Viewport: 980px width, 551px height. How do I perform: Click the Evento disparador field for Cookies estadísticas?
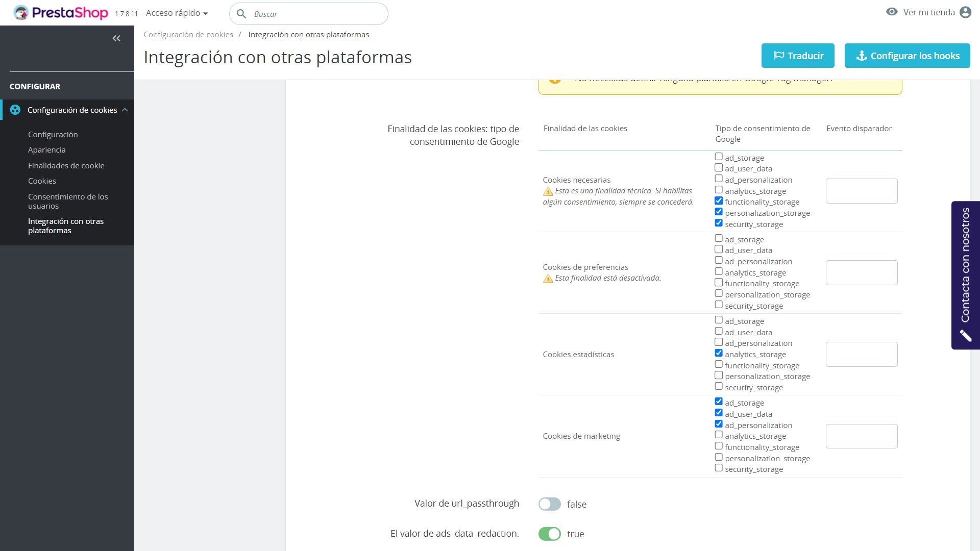pos(861,354)
